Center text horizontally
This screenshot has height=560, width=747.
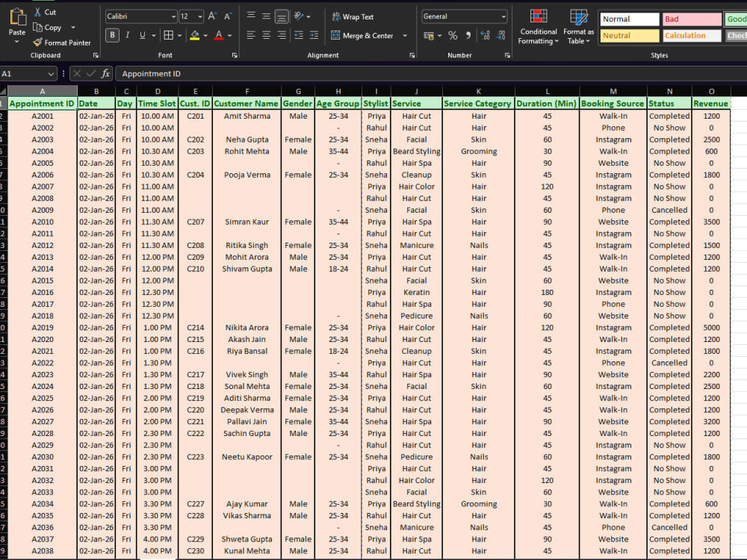[267, 35]
